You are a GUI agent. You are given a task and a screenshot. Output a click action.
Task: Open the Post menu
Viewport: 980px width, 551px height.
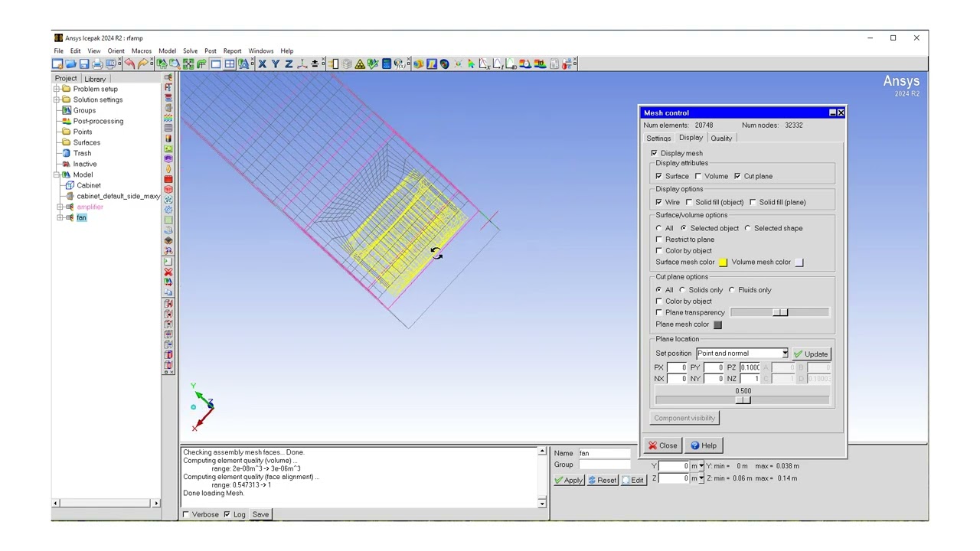pyautogui.click(x=211, y=51)
